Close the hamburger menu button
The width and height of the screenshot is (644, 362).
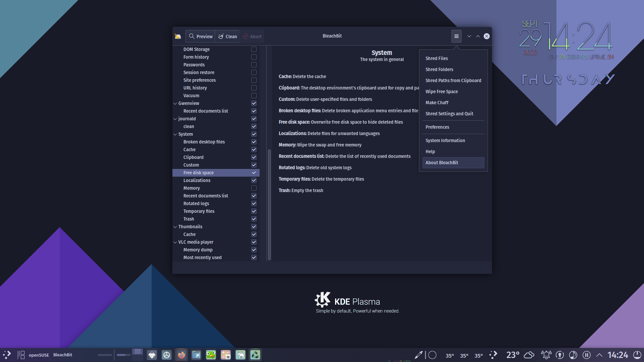(x=456, y=36)
